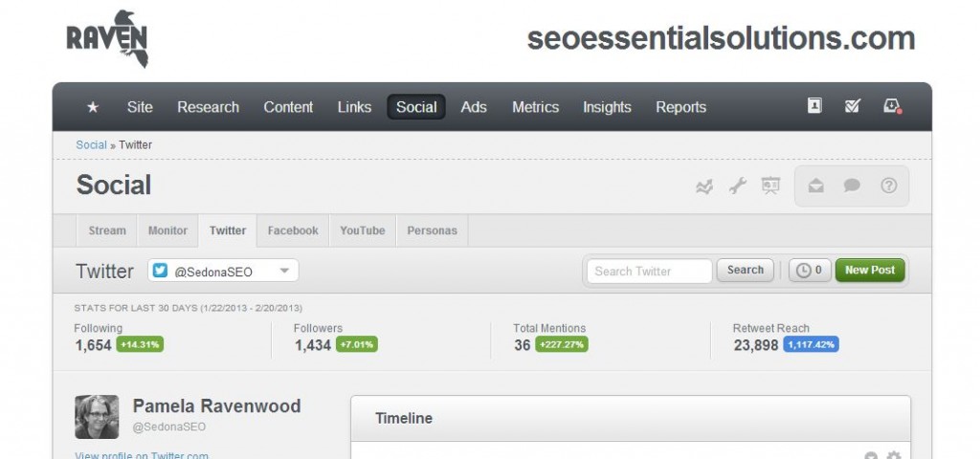Click the open envelope mail icon
Viewport: 980px width, 459px height.
coord(815,186)
